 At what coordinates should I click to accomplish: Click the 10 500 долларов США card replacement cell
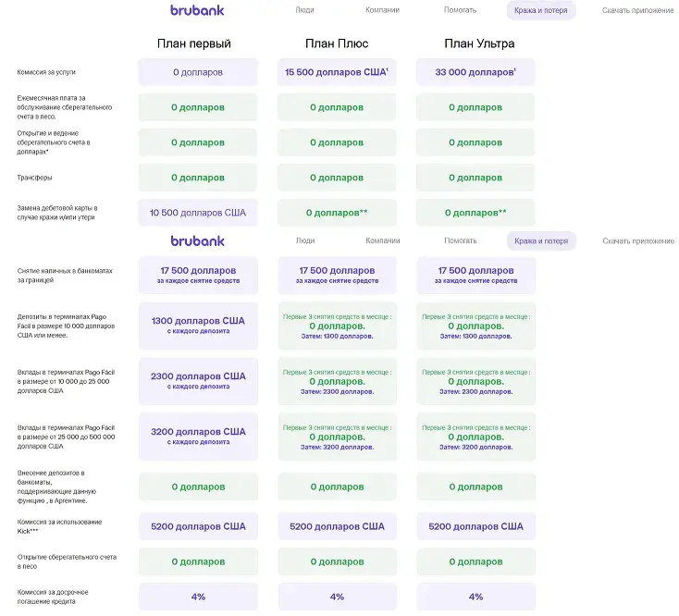[x=198, y=213]
